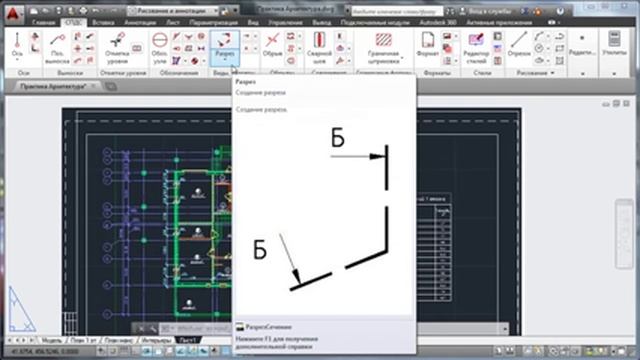Switch to the Вставка ribbon tab

click(x=103, y=22)
